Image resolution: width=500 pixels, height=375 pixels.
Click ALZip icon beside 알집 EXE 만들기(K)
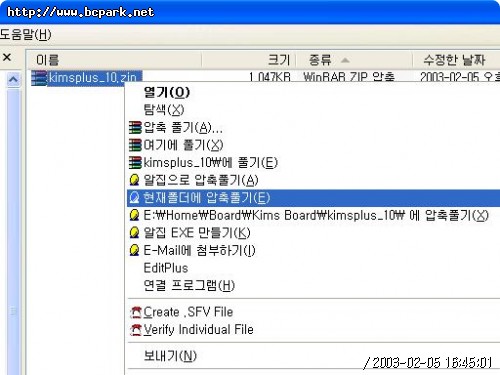click(134, 232)
